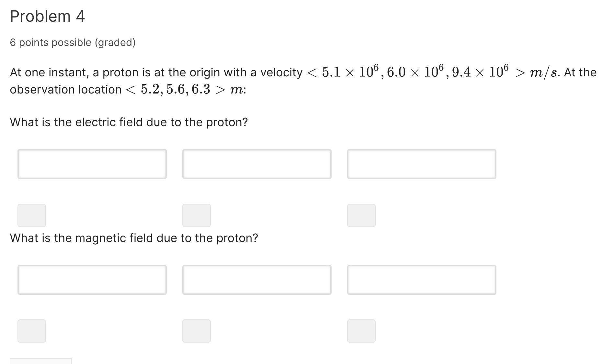Click the status box under the second electric field answer
The height and width of the screenshot is (364, 613).
click(196, 215)
